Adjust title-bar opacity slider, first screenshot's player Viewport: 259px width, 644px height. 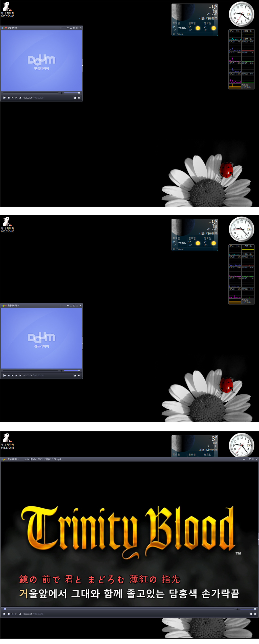[x=65, y=28]
